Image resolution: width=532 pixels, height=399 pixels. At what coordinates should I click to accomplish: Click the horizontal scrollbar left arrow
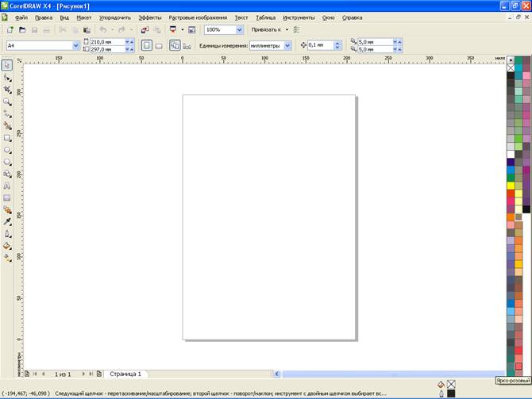pos(277,374)
